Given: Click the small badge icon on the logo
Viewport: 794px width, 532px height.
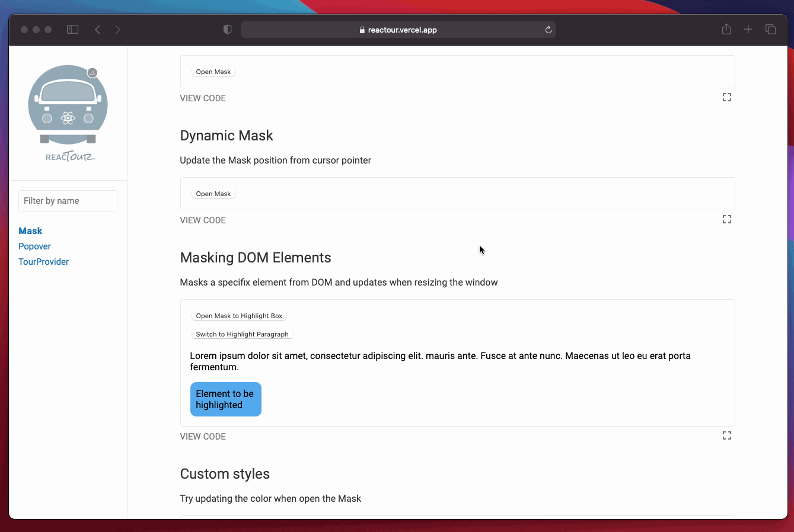Looking at the screenshot, I should pos(92,73).
